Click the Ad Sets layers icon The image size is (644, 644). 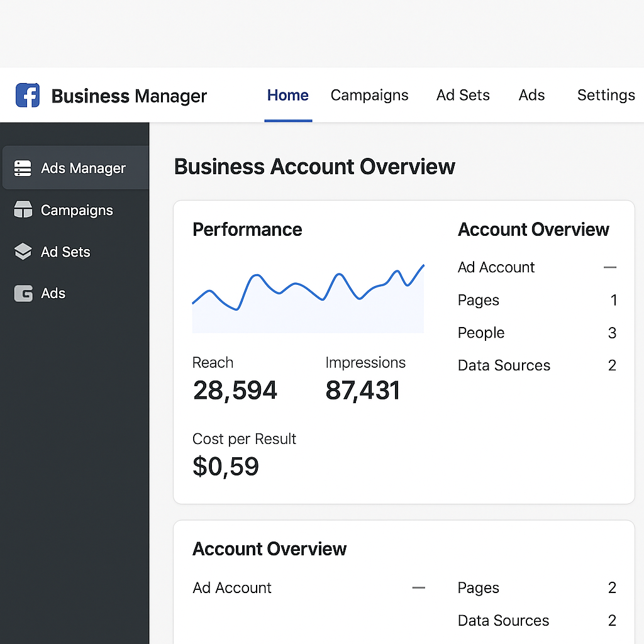(23, 252)
